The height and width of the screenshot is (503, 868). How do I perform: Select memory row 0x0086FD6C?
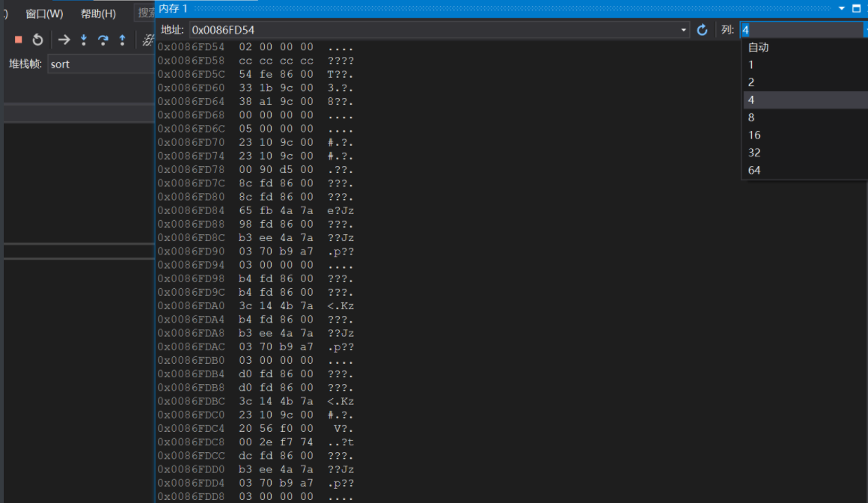tap(255, 129)
